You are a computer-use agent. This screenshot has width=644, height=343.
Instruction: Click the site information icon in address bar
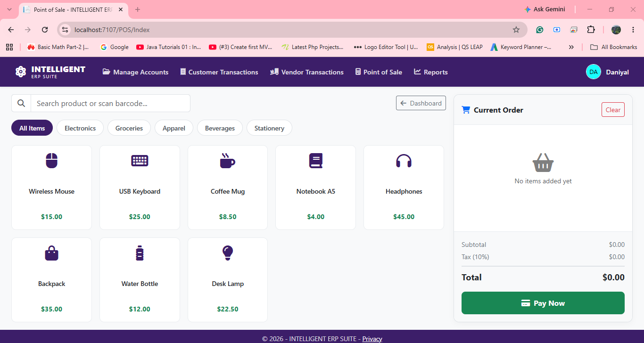pos(66,30)
